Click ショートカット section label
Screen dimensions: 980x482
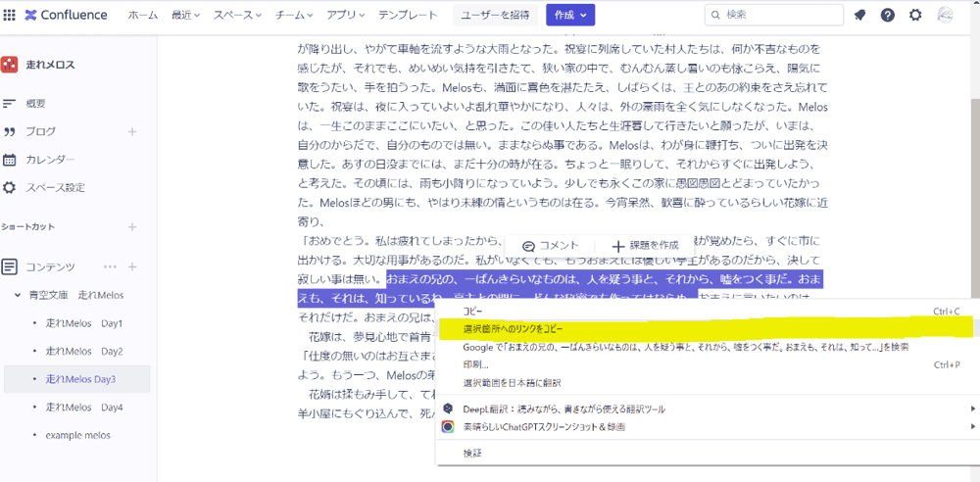(x=27, y=227)
